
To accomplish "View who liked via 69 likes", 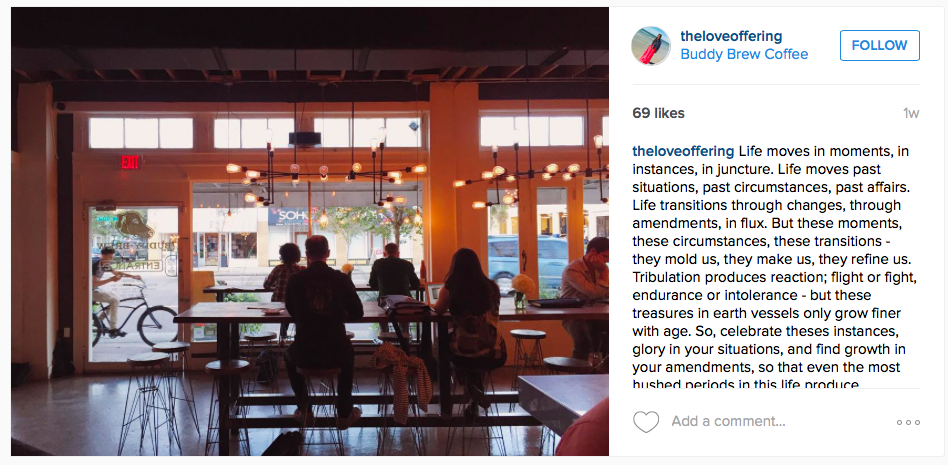I will pos(658,113).
